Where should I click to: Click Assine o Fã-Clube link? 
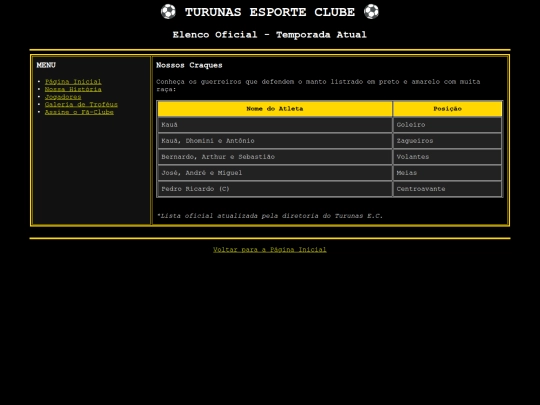point(79,112)
